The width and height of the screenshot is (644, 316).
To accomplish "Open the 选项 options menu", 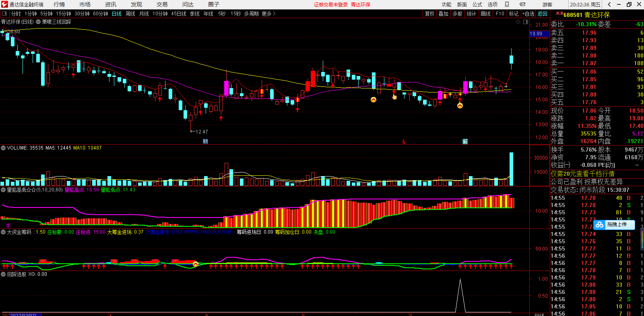I will 492,4.
